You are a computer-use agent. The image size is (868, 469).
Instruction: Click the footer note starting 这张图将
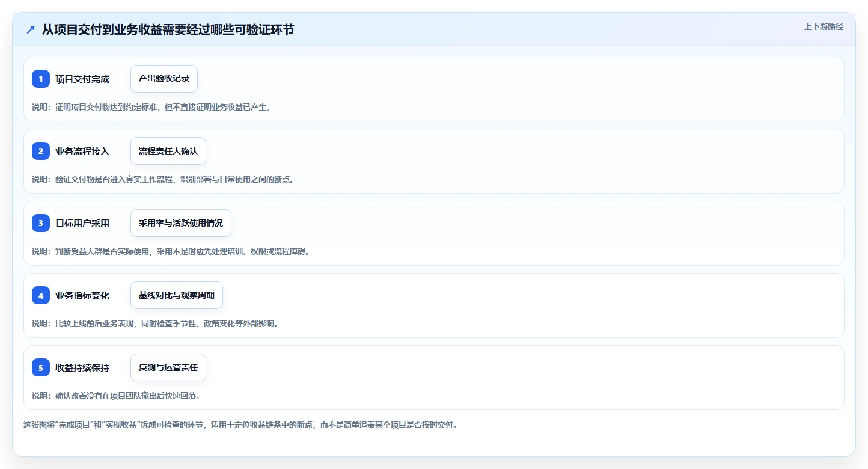click(x=242, y=425)
